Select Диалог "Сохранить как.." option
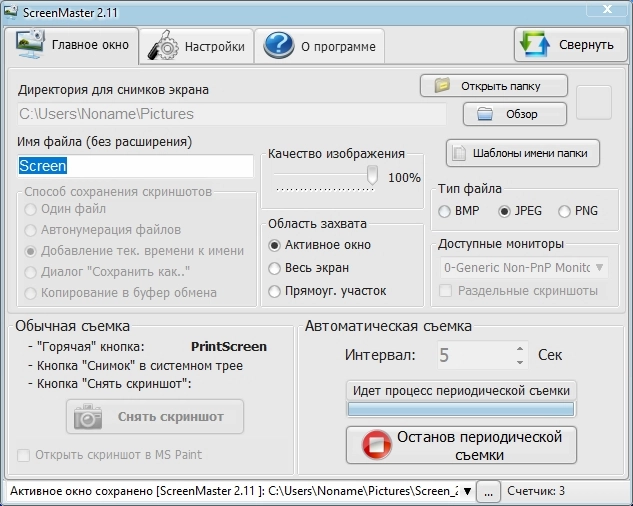 click(x=107, y=272)
